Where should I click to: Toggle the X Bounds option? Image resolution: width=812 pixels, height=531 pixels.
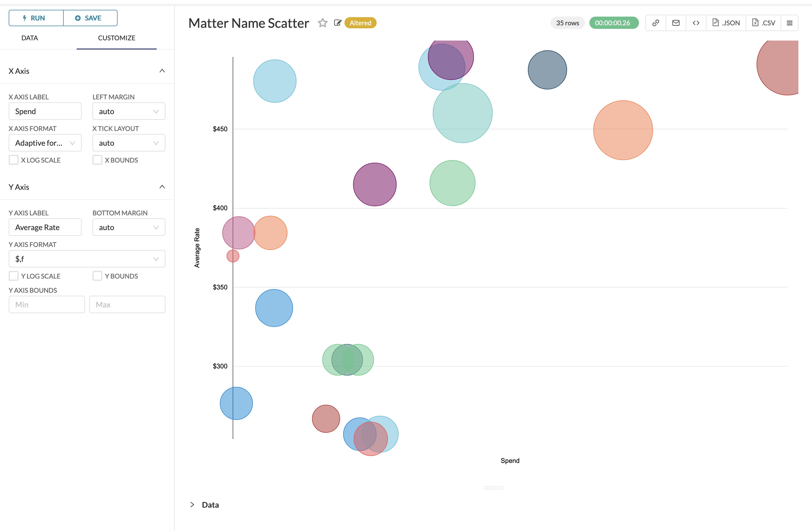pos(97,160)
